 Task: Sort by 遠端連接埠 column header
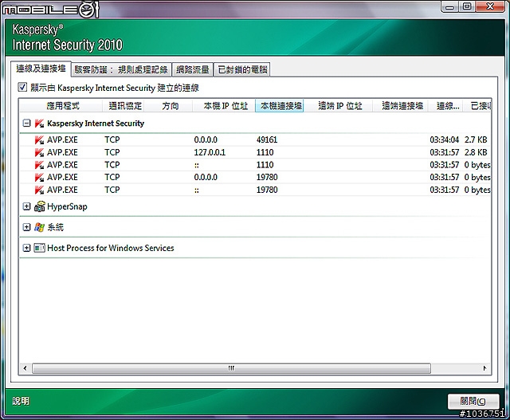(401, 106)
